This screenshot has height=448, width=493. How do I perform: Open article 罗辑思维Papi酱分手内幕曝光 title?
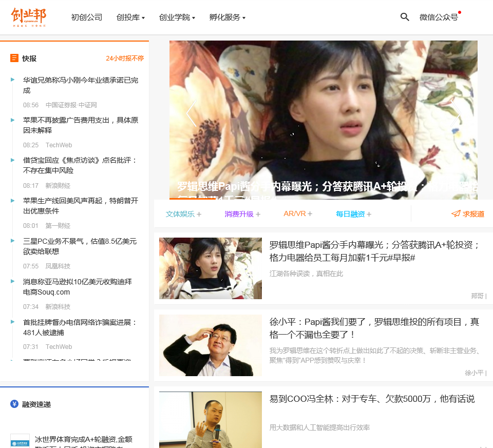pos(374,251)
